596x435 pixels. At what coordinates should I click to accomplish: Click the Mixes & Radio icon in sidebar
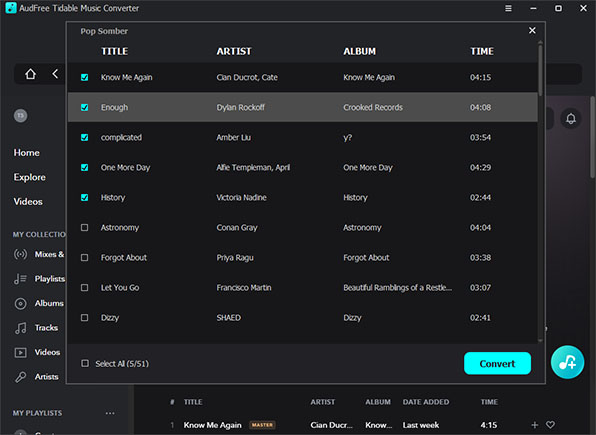[x=21, y=254]
